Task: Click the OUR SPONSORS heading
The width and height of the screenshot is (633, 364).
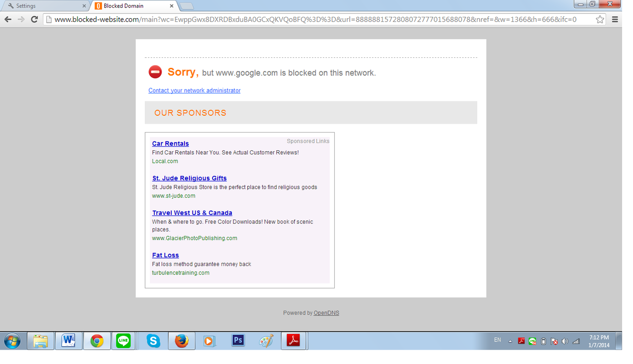Action: (190, 113)
